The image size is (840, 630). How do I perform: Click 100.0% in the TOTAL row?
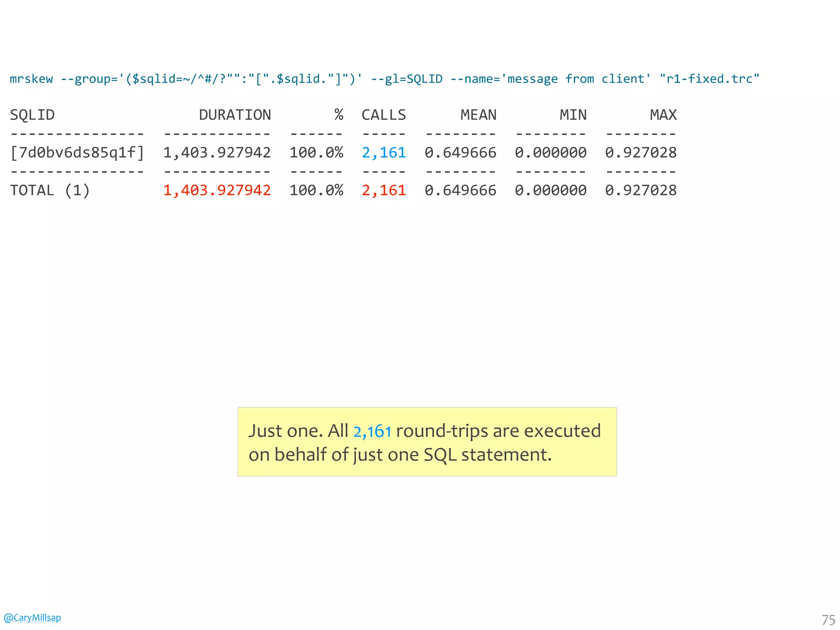[316, 190]
